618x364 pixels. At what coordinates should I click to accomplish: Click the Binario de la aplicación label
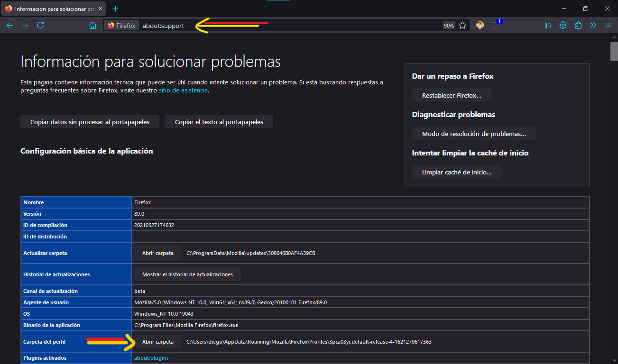[52, 325]
